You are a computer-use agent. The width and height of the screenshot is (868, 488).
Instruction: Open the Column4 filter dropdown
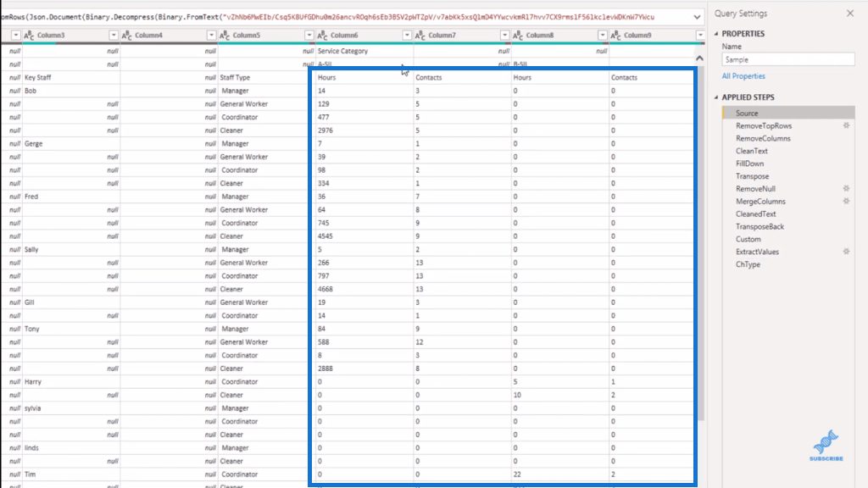tap(211, 36)
